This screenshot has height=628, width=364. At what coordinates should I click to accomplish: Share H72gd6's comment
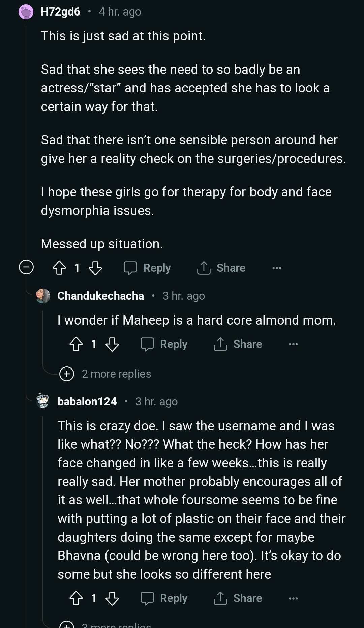[x=221, y=268]
